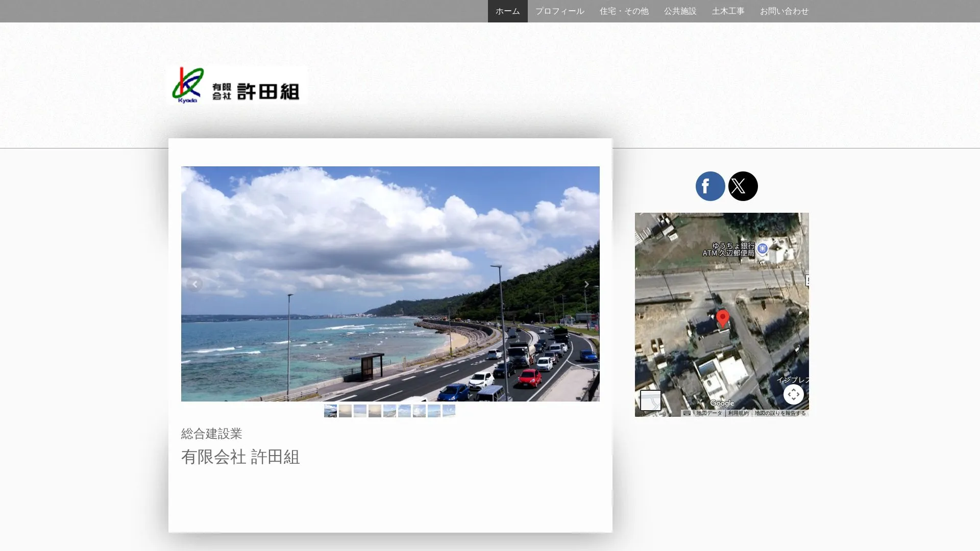Switch map layer to the road map view
Image resolution: width=980 pixels, height=551 pixels.
tap(650, 400)
